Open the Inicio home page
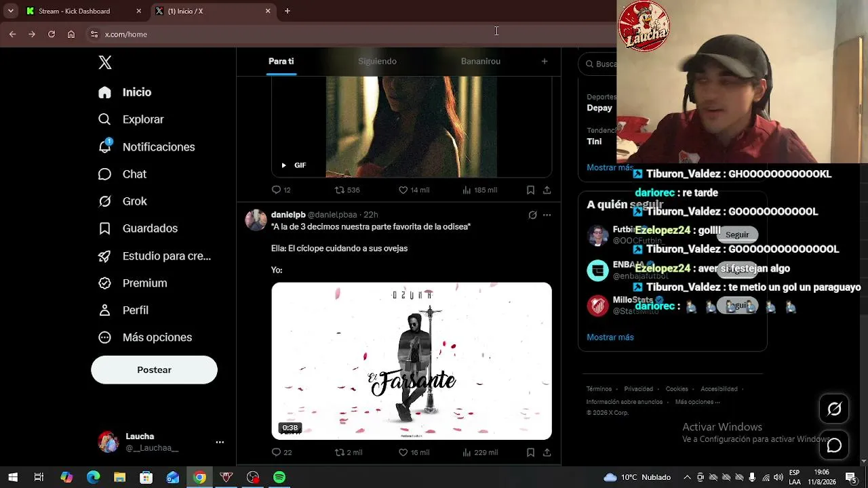This screenshot has width=868, height=488. point(125,92)
